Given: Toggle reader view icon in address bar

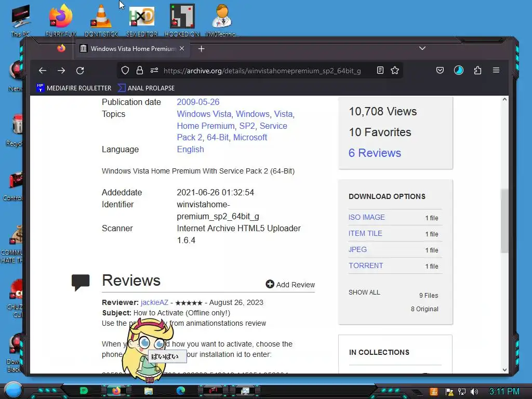Looking at the screenshot, I should (x=380, y=70).
